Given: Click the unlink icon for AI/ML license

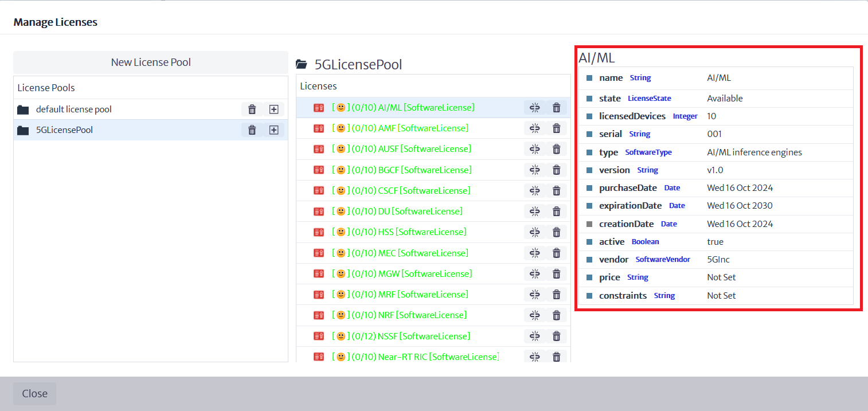Looking at the screenshot, I should pyautogui.click(x=534, y=108).
